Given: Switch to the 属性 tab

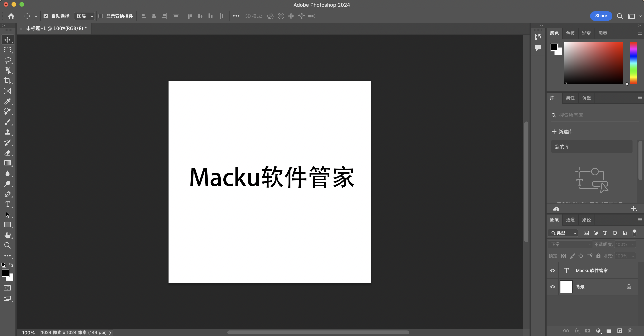Looking at the screenshot, I should [x=570, y=98].
